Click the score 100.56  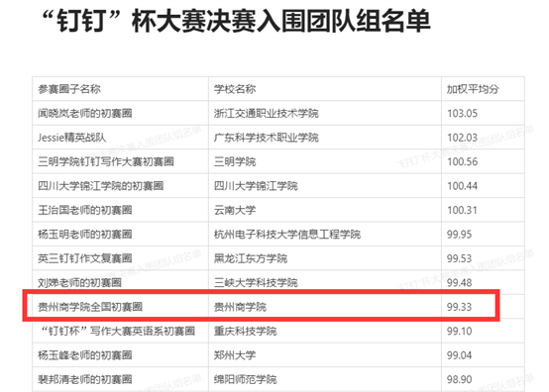(x=462, y=161)
